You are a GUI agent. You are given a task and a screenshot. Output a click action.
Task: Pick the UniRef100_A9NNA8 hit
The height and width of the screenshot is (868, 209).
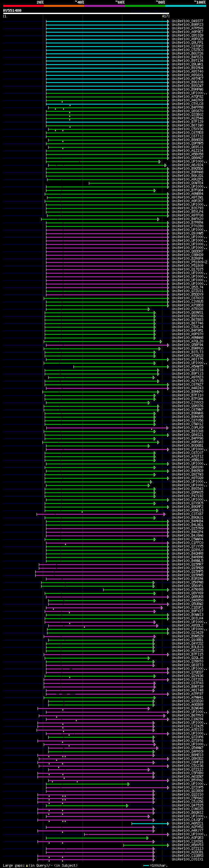click(x=187, y=337)
